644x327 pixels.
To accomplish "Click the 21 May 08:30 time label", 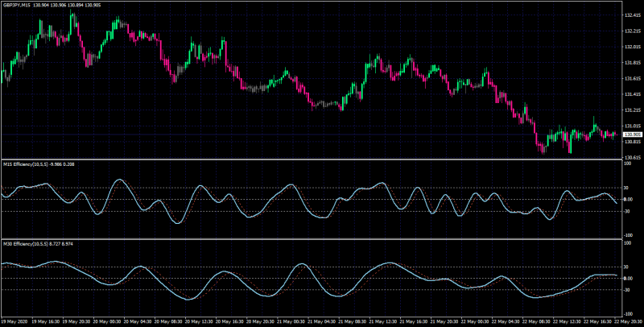I will point(352,321).
